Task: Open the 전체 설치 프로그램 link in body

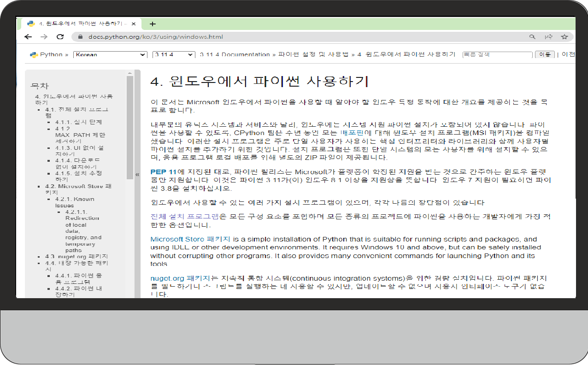Action: pyautogui.click(x=185, y=217)
